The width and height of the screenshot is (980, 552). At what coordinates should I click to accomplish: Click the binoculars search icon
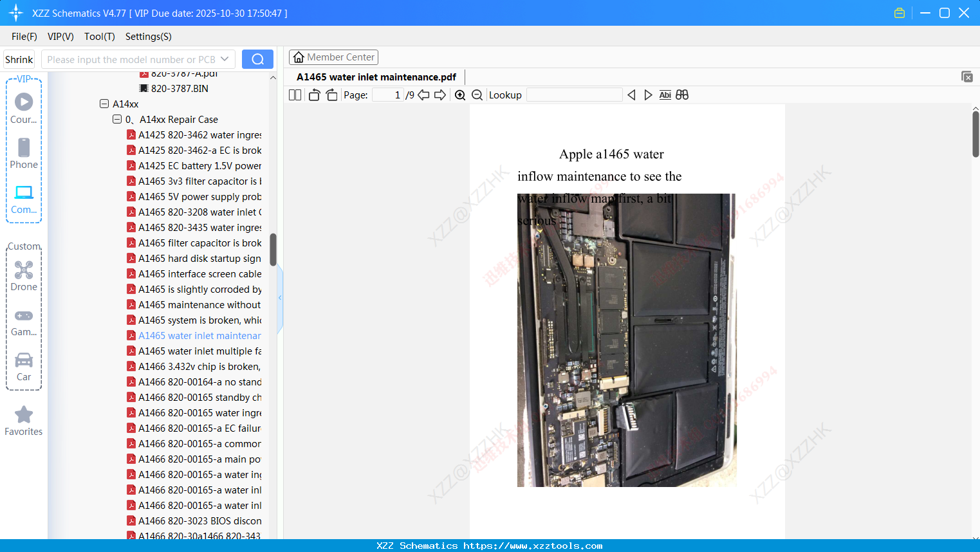tap(682, 95)
